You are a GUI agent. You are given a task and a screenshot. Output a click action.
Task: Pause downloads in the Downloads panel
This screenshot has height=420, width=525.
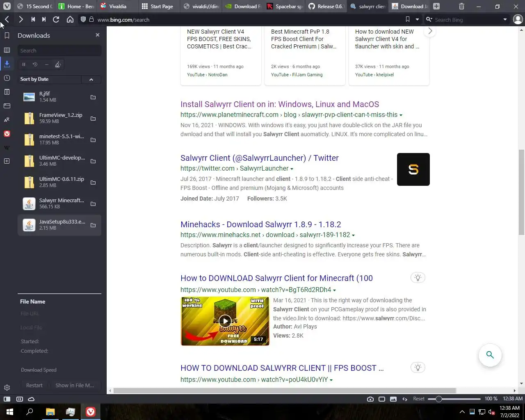pyautogui.click(x=24, y=64)
